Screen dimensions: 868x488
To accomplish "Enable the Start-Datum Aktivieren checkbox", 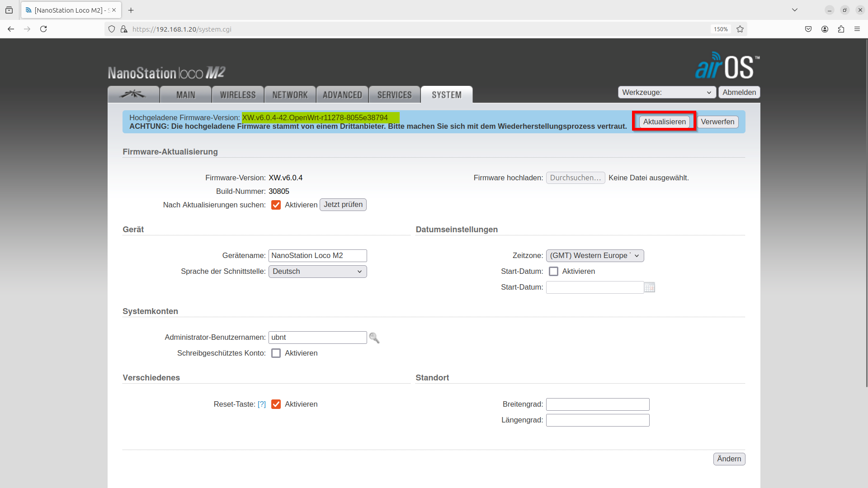I will (553, 272).
